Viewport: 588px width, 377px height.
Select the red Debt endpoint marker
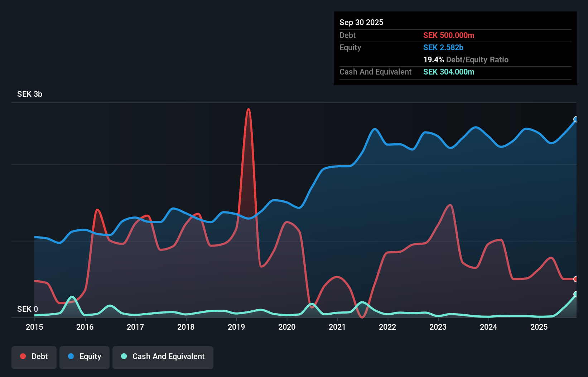(x=576, y=279)
